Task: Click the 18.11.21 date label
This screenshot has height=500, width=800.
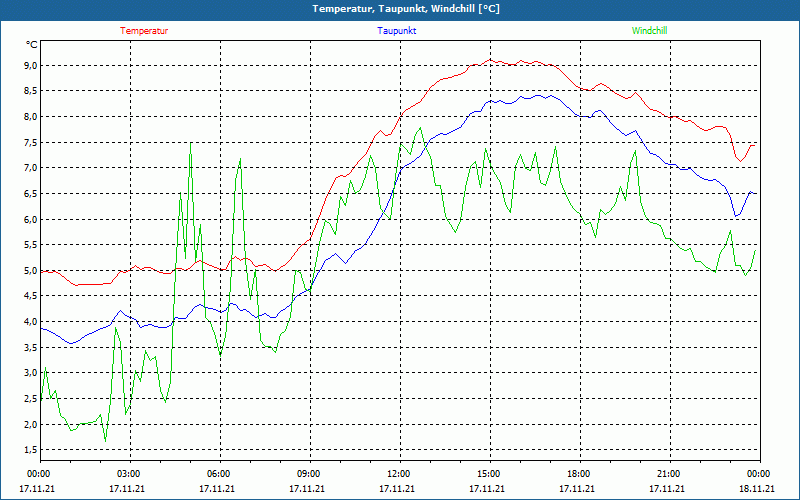Action: [757, 488]
